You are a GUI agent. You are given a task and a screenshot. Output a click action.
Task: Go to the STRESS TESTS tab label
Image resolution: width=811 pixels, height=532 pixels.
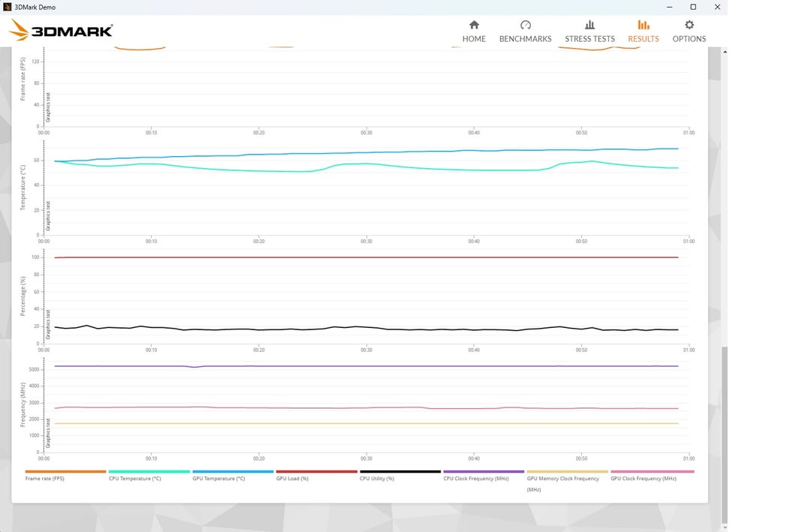coord(589,39)
